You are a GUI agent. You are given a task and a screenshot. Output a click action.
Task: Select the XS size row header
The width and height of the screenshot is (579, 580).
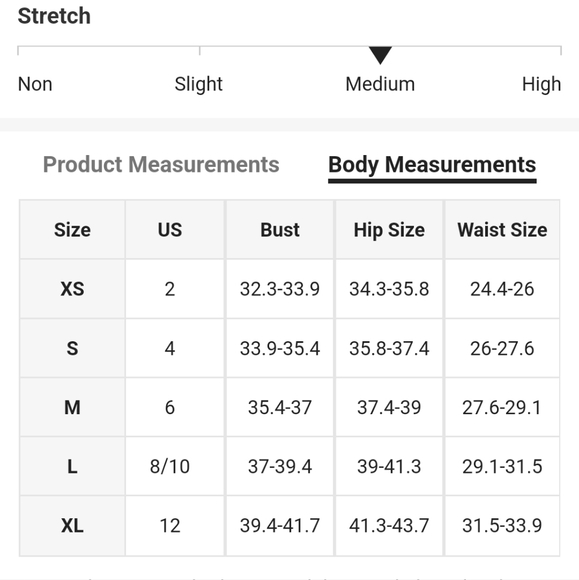point(73,289)
